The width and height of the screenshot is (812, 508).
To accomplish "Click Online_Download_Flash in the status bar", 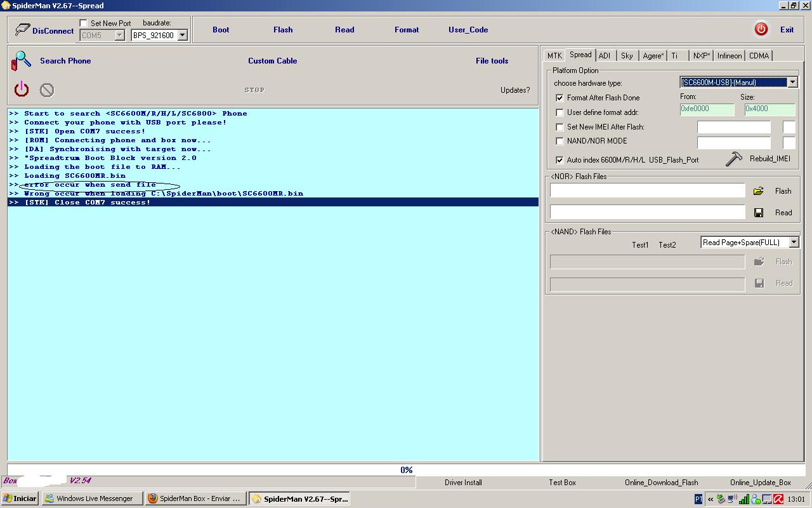I will (x=661, y=483).
